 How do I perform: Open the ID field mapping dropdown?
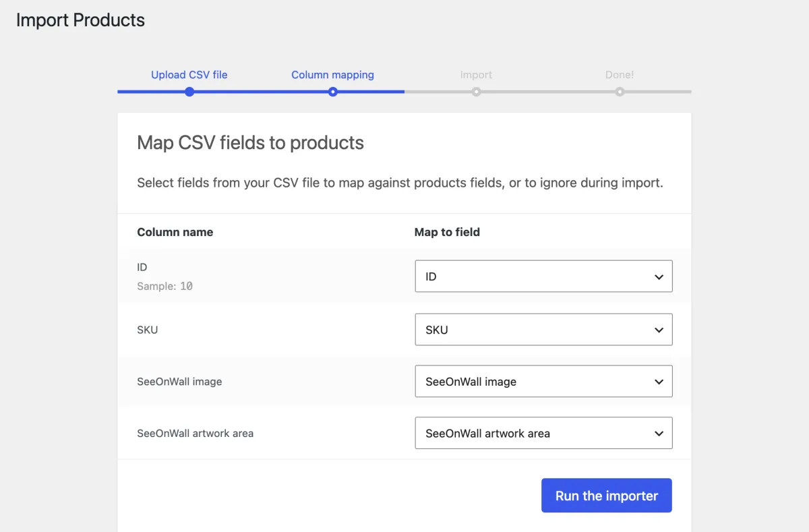[543, 276]
